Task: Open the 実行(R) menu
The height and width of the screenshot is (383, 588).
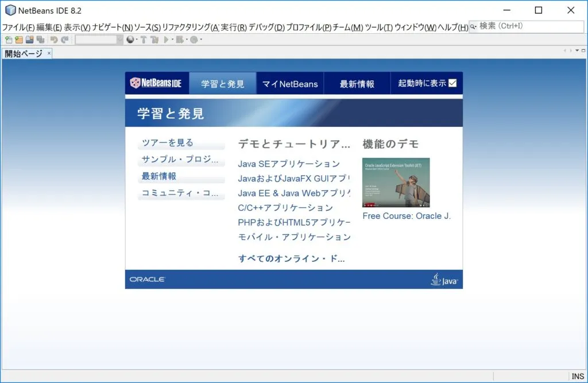Action: pos(234,28)
